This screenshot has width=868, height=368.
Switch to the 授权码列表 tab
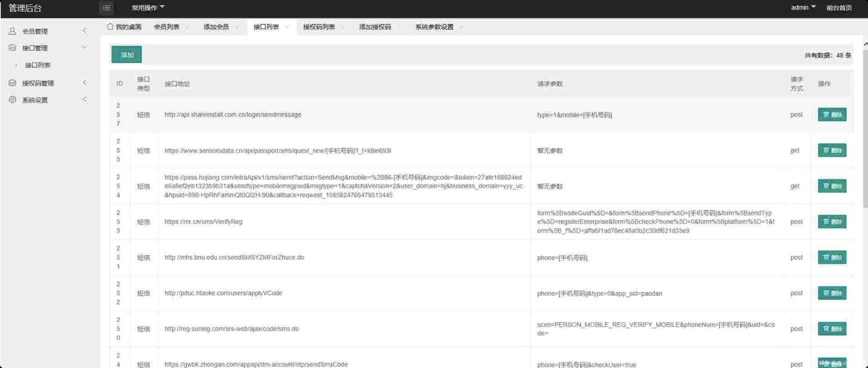(319, 27)
